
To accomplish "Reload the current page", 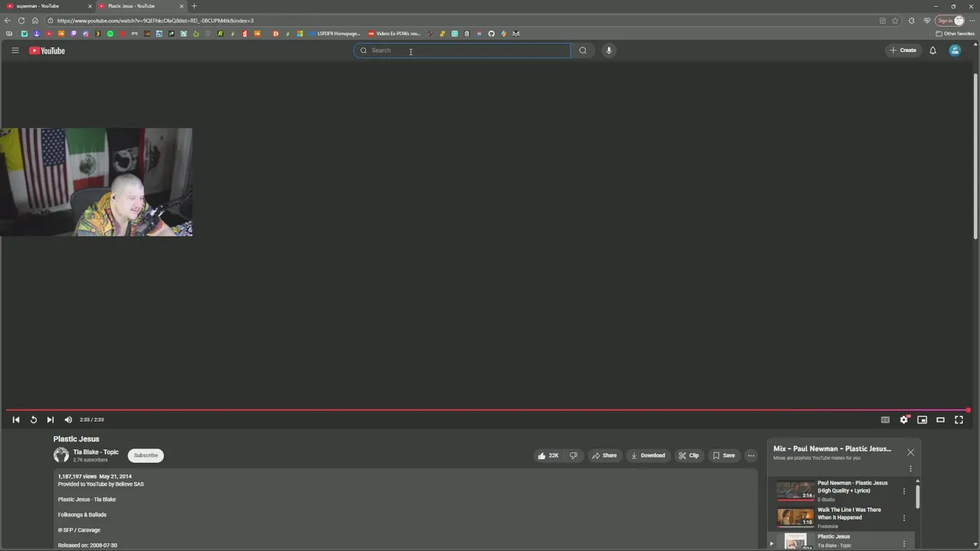I will pos(21,21).
